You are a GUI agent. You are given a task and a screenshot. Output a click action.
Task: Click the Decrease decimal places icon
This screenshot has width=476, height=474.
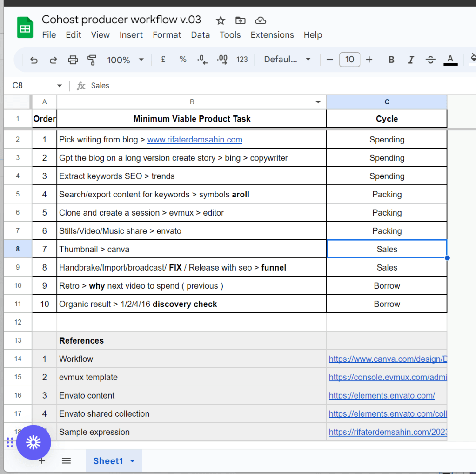coord(202,60)
